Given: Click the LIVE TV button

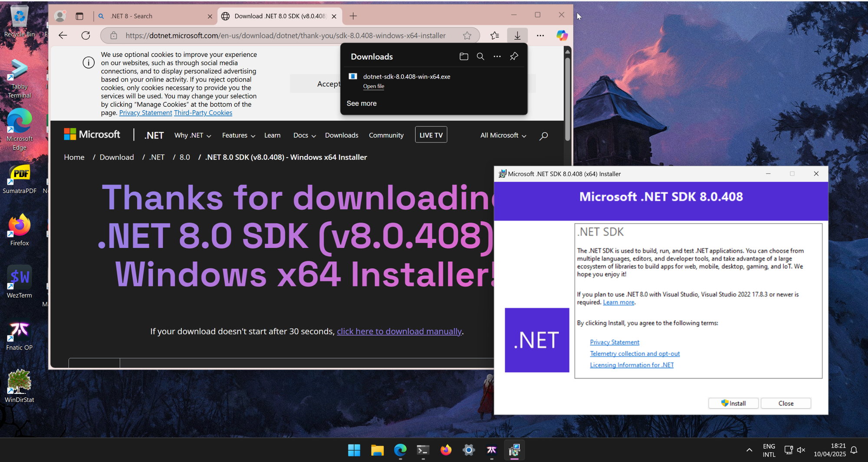Looking at the screenshot, I should coord(431,135).
